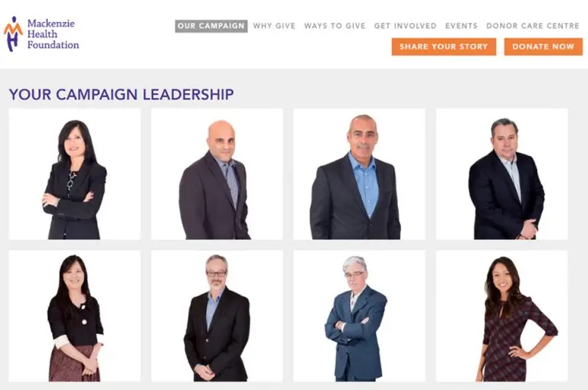Image resolution: width=588 pixels, height=390 pixels.
Task: Open the bald man in purple shirt photo
Action: 217,174
